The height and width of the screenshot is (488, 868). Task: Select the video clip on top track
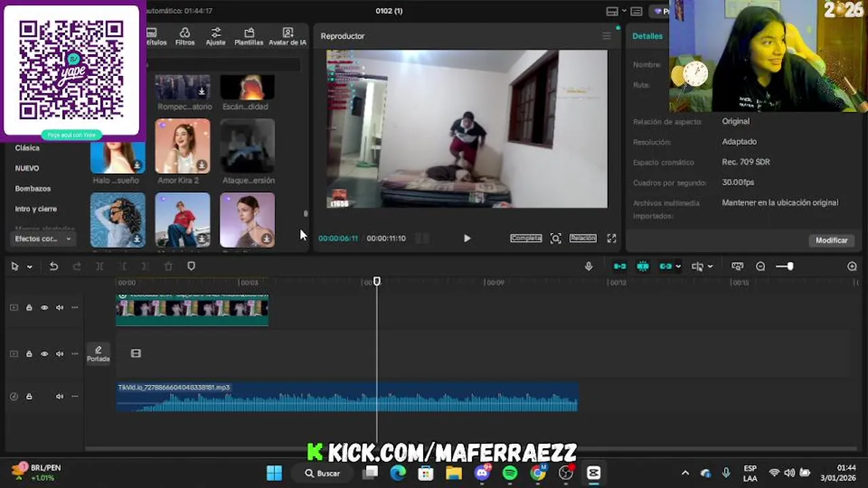tap(193, 309)
